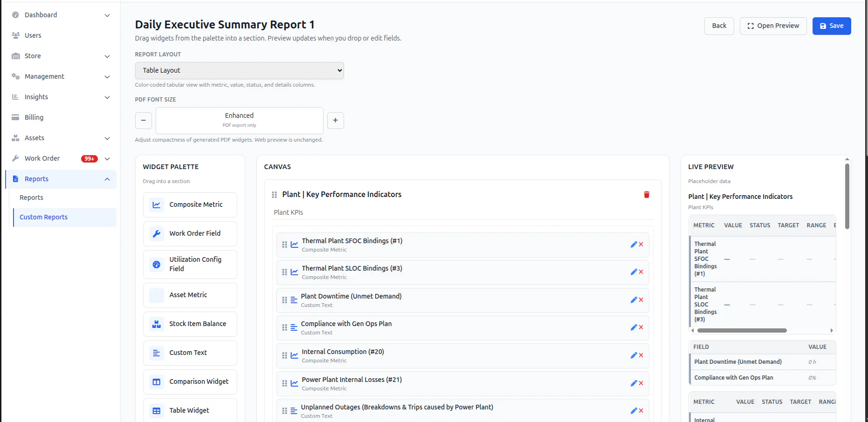Click Stock Item Balance icon in palette
This screenshot has height=422, width=868.
157,324
